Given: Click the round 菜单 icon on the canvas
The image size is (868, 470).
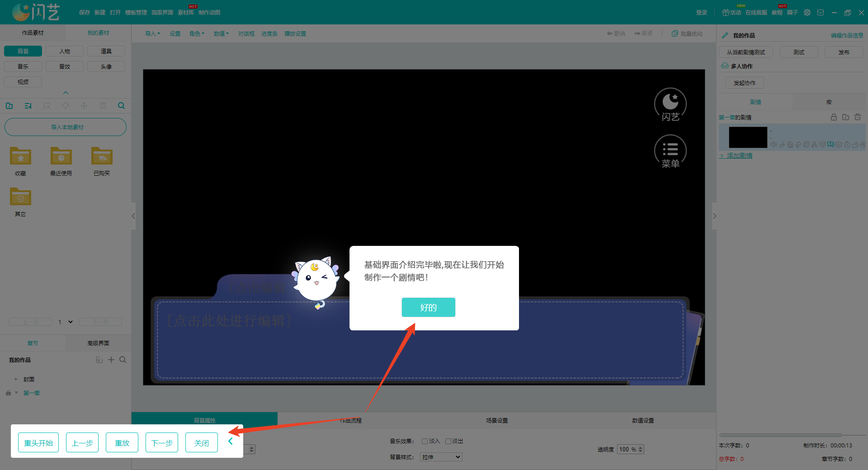Looking at the screenshot, I should coord(670,151).
